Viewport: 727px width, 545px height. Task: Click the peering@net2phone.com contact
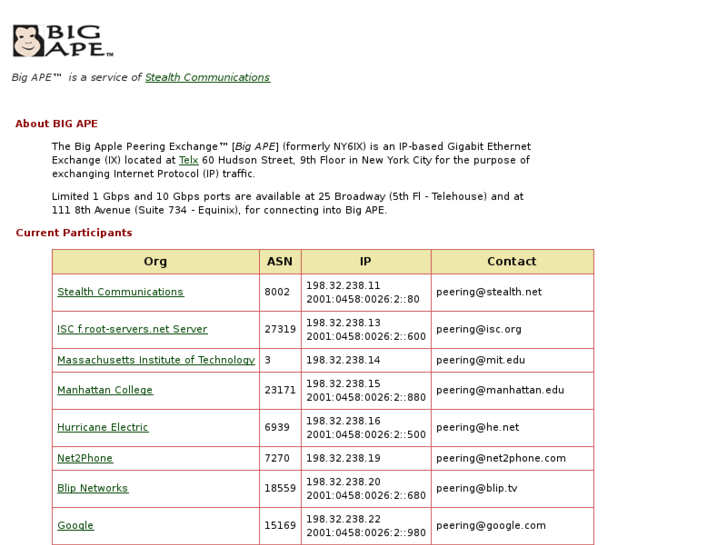tap(501, 458)
